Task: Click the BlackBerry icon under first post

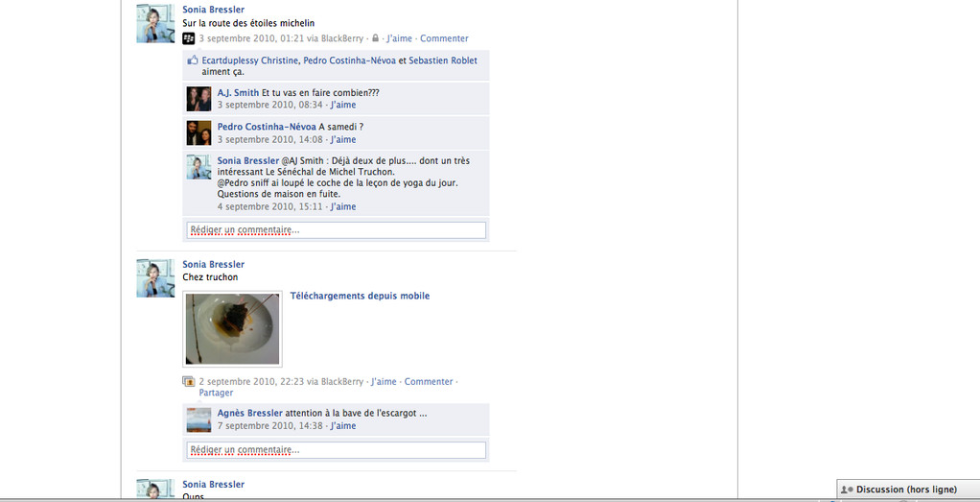Action: tap(188, 38)
